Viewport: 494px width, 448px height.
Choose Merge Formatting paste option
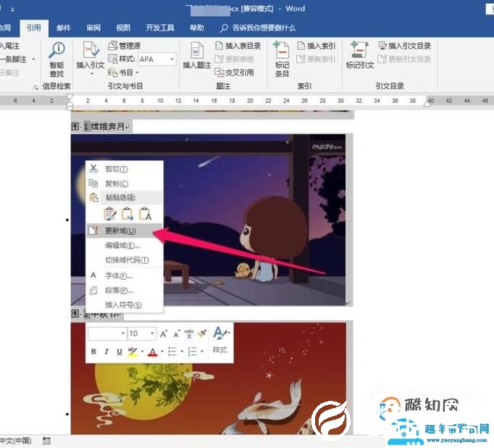coord(127,213)
